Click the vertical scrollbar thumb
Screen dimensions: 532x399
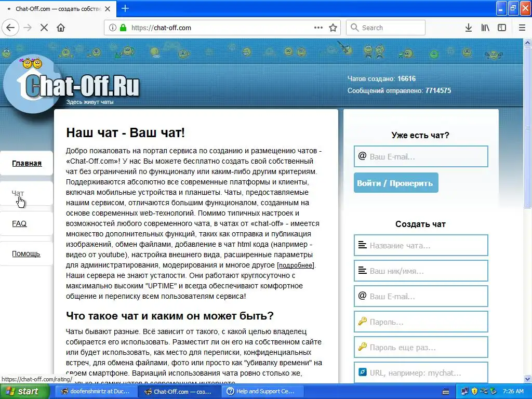(x=528, y=128)
